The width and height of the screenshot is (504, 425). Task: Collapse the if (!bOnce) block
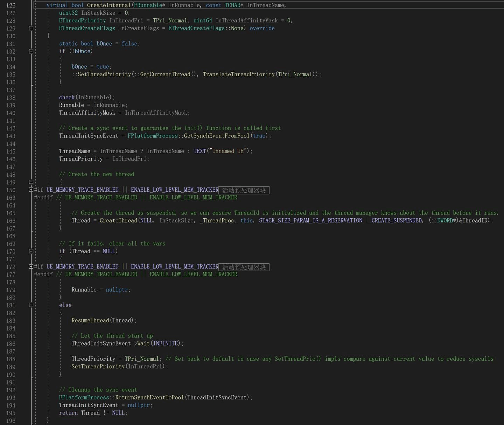(x=31, y=51)
